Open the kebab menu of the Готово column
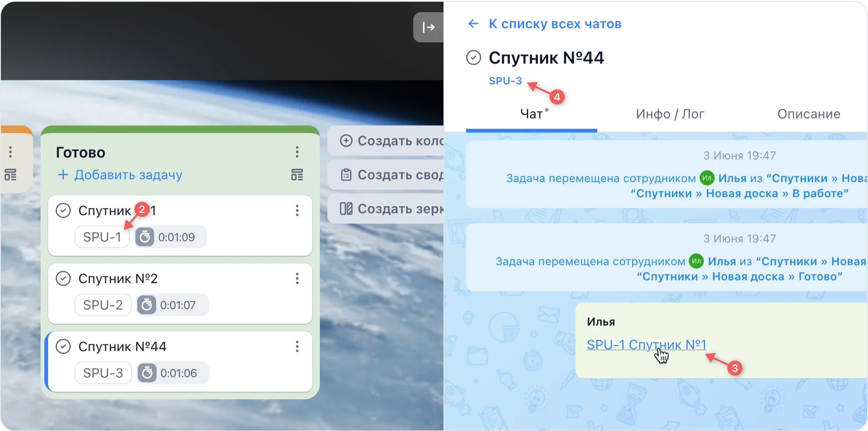Image resolution: width=868 pixels, height=431 pixels. pyautogui.click(x=297, y=152)
